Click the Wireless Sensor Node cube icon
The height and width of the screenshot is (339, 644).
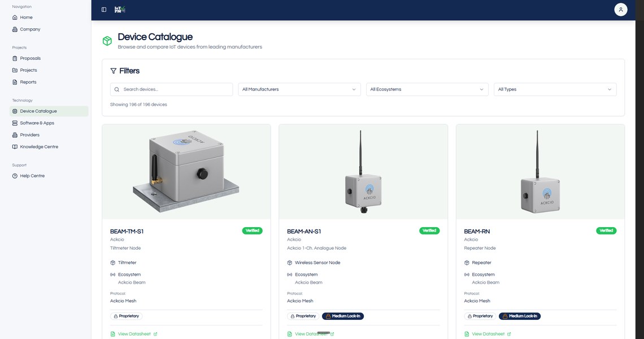pyautogui.click(x=290, y=263)
